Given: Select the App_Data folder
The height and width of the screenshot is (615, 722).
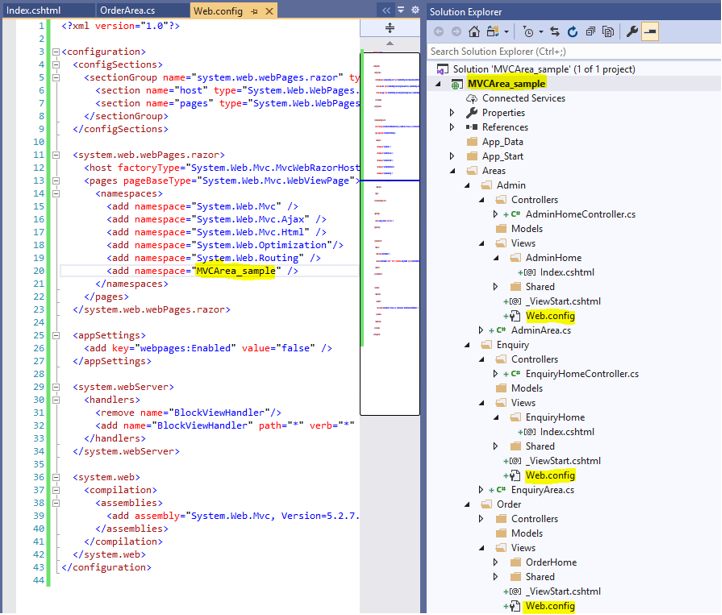Looking at the screenshot, I should 502,142.
